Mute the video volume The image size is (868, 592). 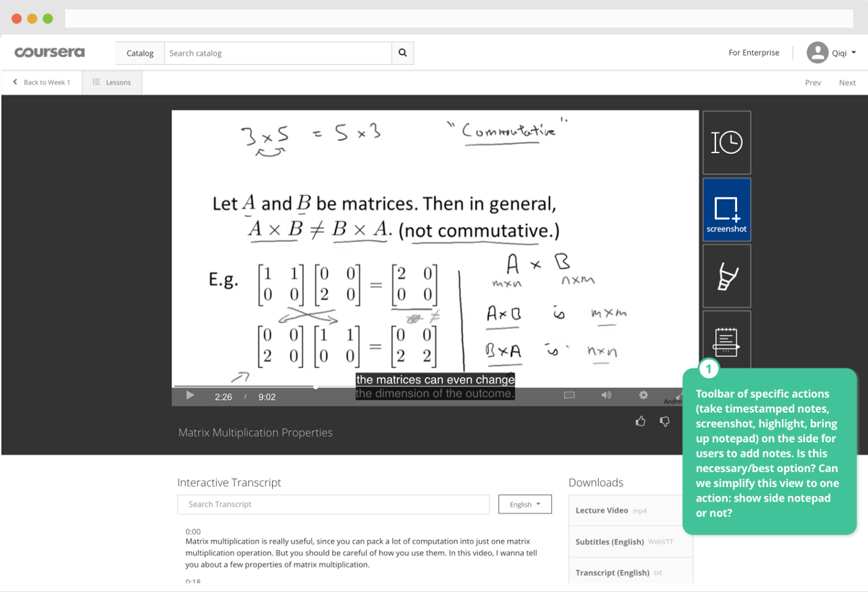pyautogui.click(x=606, y=395)
